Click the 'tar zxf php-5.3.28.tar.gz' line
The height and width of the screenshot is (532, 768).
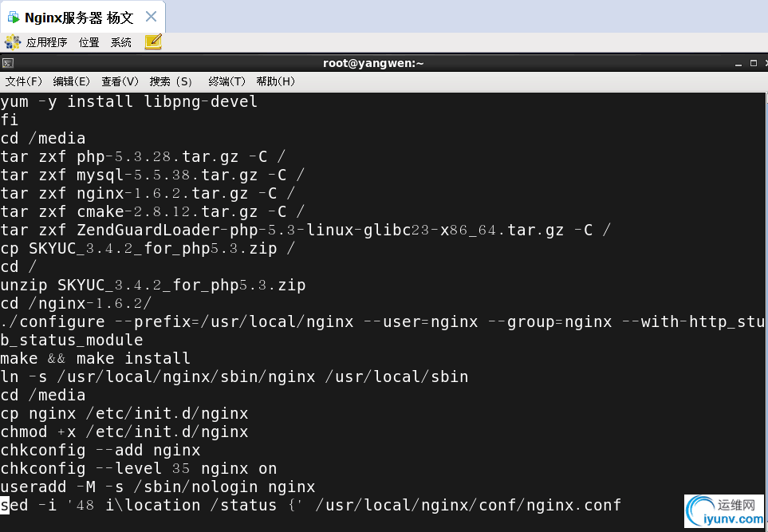pyautogui.click(x=143, y=157)
